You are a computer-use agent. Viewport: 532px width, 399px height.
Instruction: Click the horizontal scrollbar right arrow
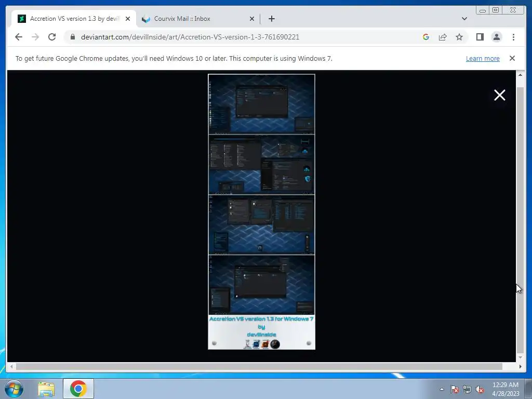pos(520,366)
